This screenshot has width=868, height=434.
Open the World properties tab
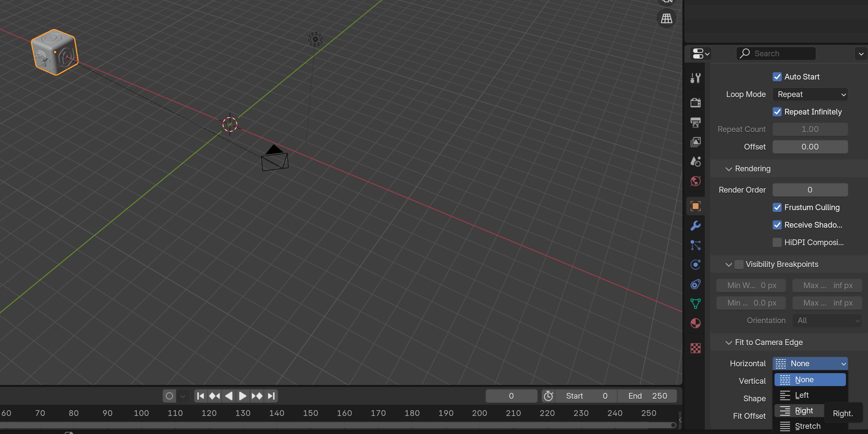coord(696,181)
